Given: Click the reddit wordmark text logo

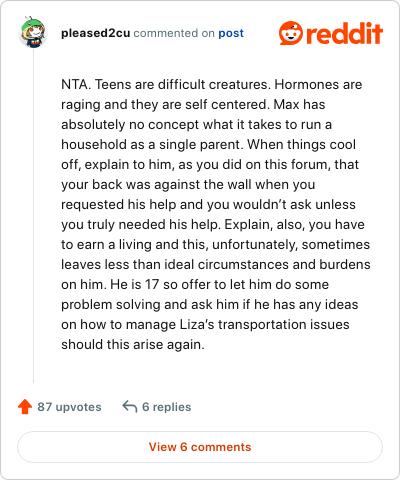Looking at the screenshot, I should [x=344, y=33].
